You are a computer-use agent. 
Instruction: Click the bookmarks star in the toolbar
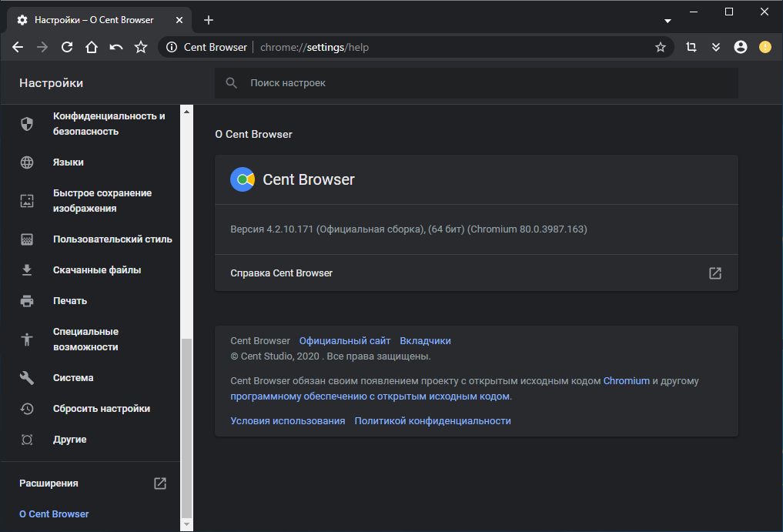[x=141, y=48]
